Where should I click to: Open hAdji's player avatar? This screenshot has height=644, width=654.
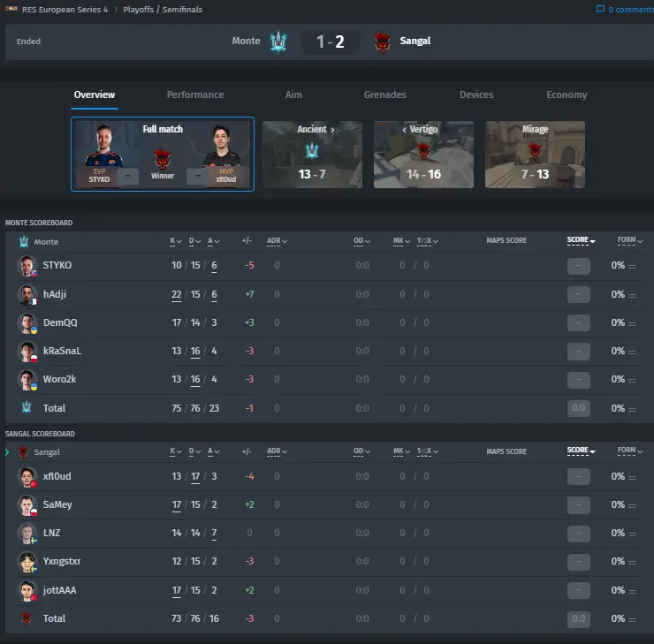pos(27,294)
